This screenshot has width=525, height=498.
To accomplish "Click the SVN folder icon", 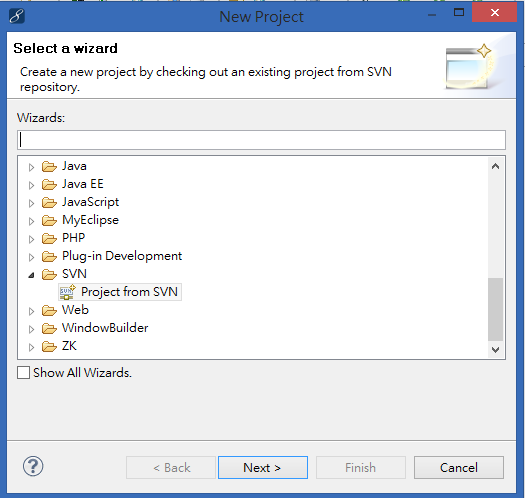I will click(49, 275).
